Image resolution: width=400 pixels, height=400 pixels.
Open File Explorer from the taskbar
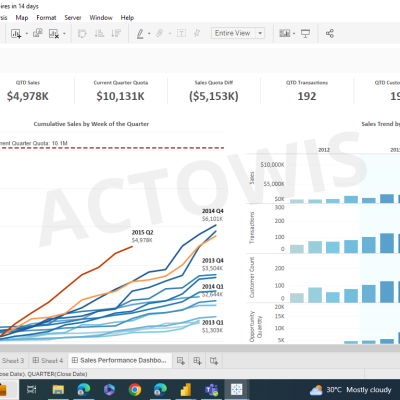(x=58, y=389)
